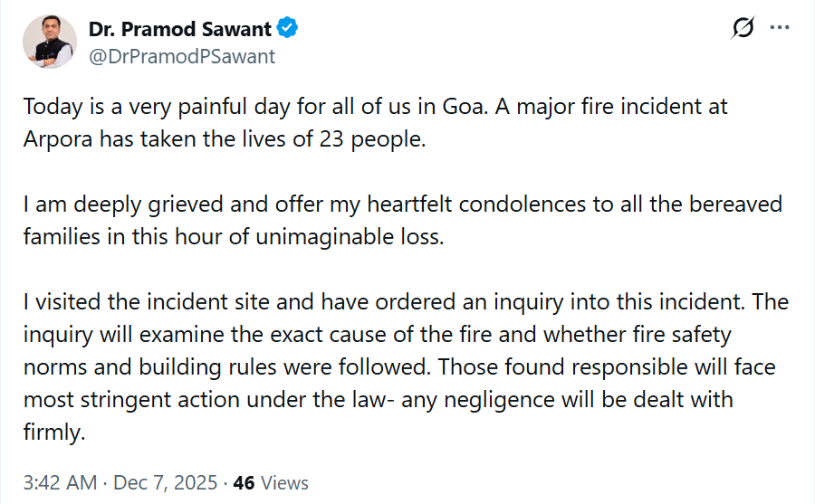Click the final word "firmly"
Screen dimensions: 815x504
click(x=53, y=432)
